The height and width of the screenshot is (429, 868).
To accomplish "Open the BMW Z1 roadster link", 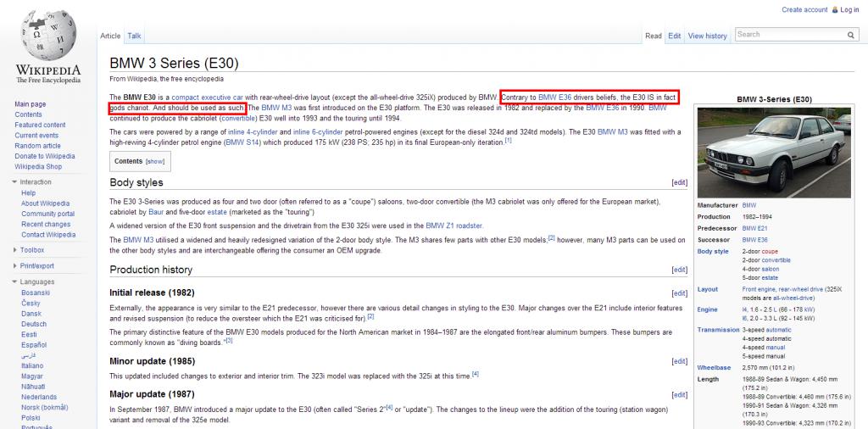I will pyautogui.click(x=453, y=226).
